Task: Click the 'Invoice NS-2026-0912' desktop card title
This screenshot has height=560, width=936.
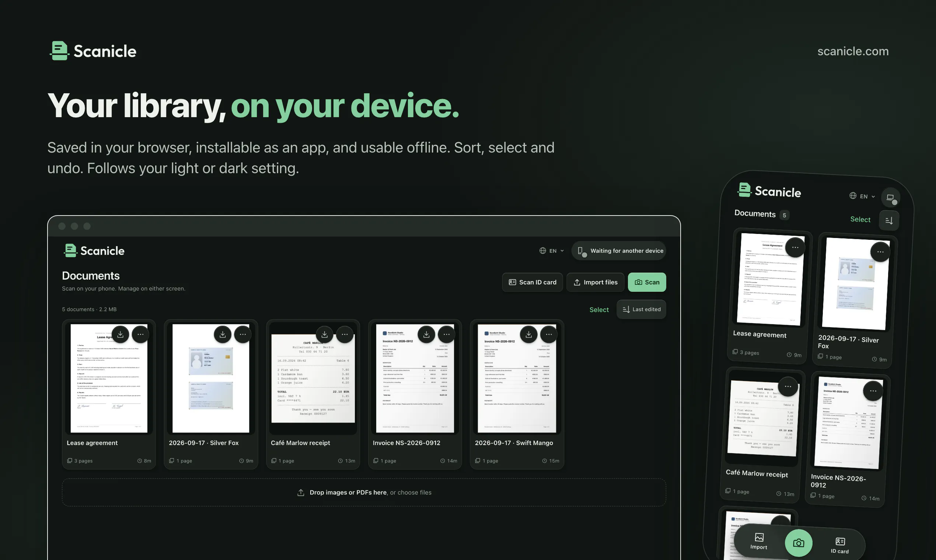Action: tap(406, 443)
